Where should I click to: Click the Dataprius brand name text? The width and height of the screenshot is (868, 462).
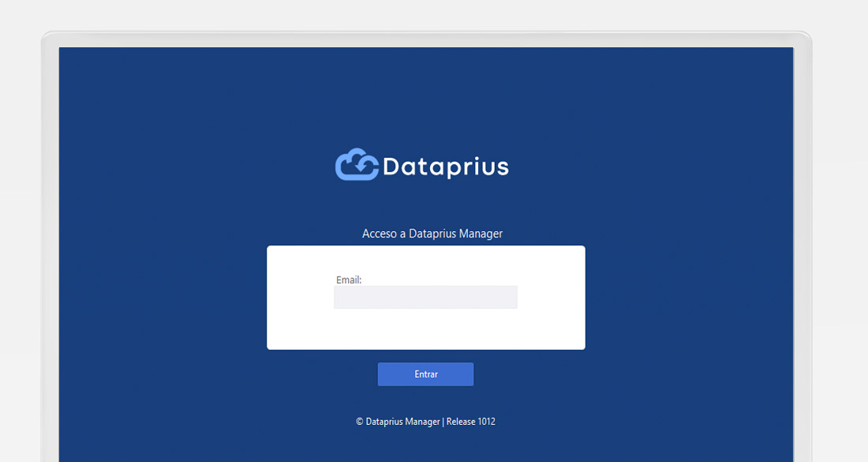click(446, 167)
